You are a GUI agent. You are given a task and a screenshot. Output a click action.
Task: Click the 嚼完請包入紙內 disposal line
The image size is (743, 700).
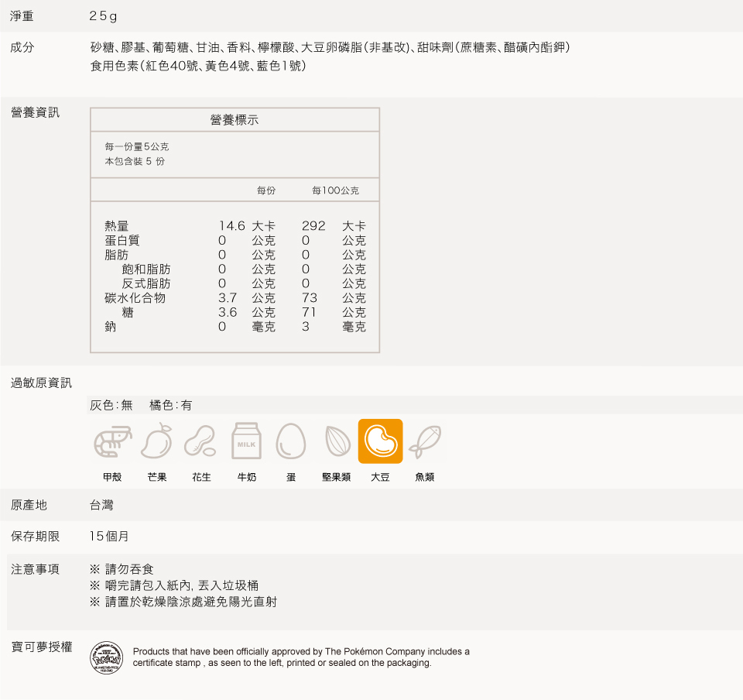point(174,585)
